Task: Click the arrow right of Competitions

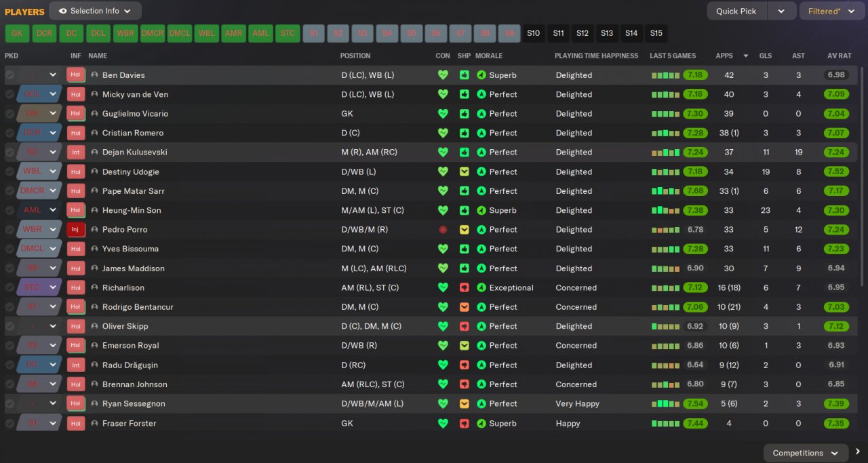Action: click(858, 452)
